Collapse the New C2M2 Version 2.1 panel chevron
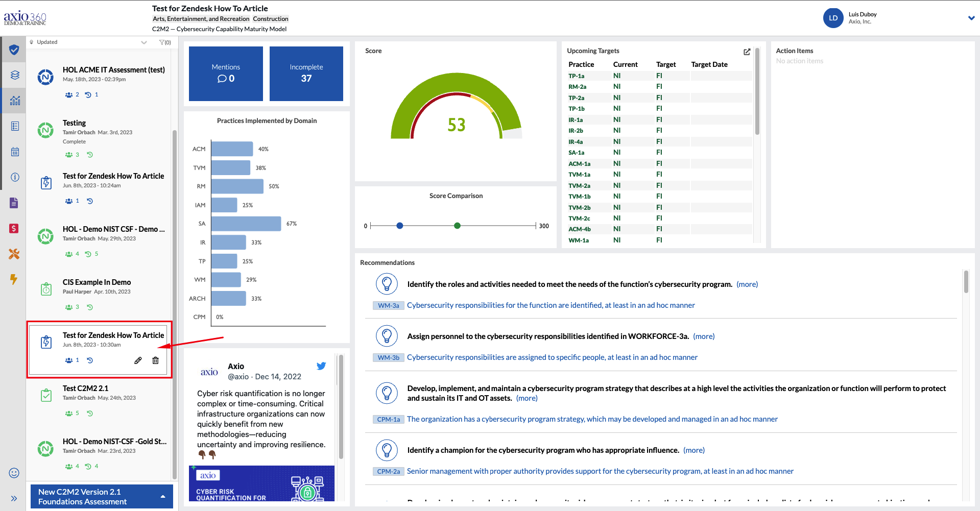 [162, 496]
